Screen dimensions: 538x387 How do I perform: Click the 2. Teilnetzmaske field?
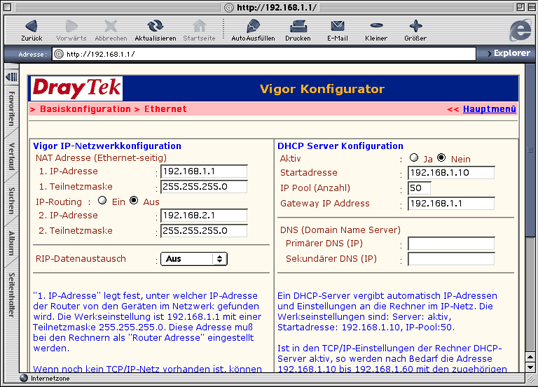[x=204, y=231]
